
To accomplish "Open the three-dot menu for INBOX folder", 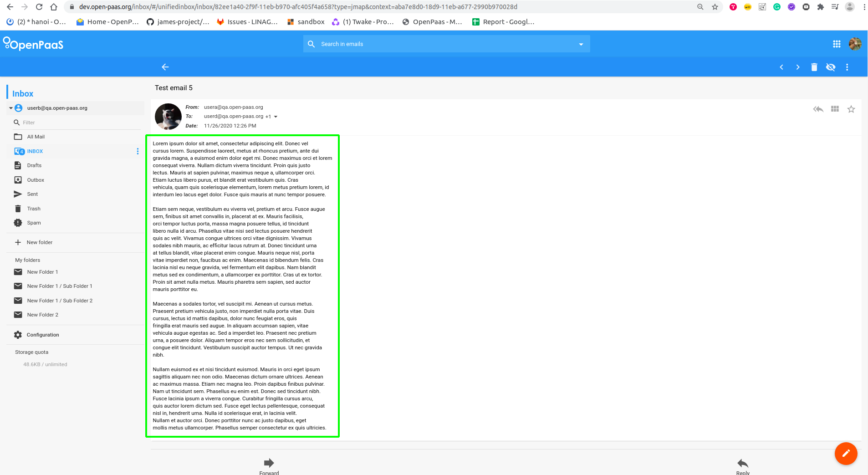I will 138,151.
